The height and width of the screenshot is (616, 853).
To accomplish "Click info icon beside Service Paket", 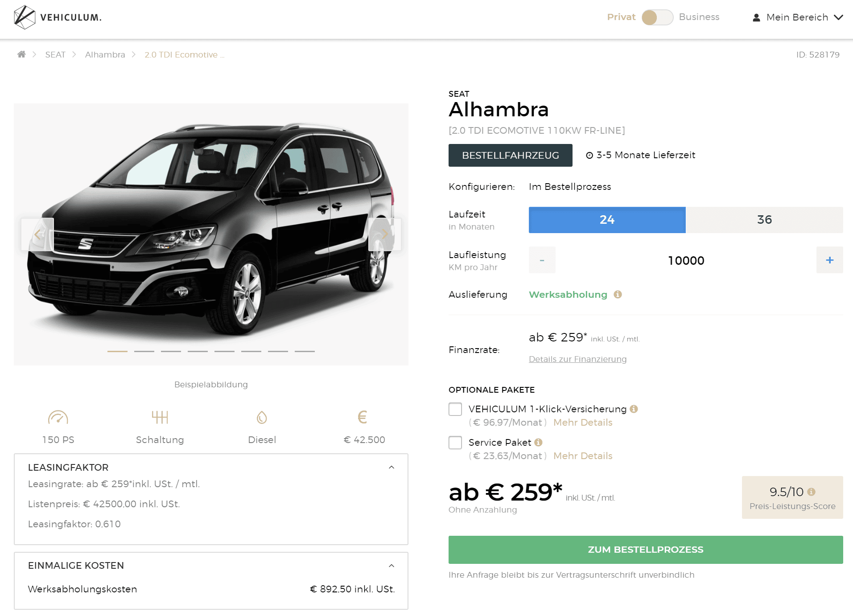I will (x=538, y=442).
